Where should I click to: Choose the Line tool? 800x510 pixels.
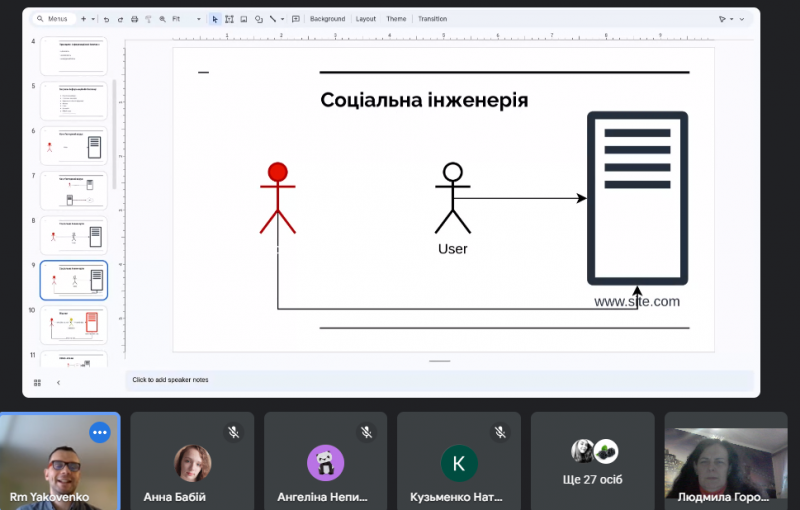273,19
